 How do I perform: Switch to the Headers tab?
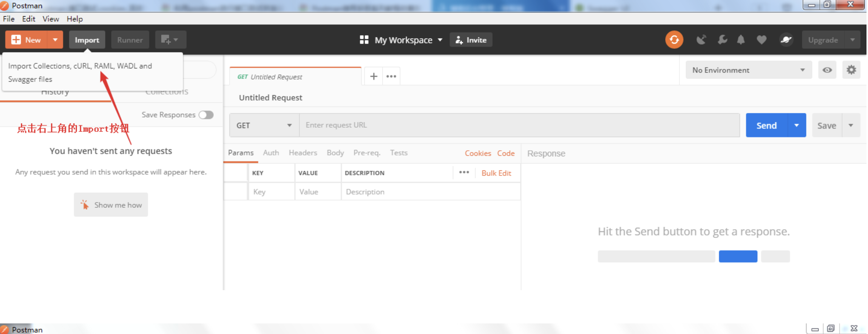[x=303, y=153]
